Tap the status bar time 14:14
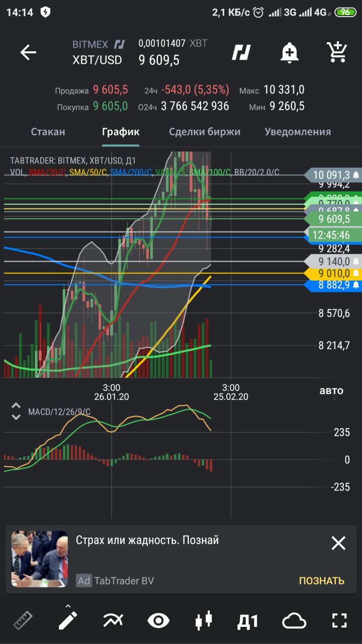The height and width of the screenshot is (644, 362). [x=20, y=13]
